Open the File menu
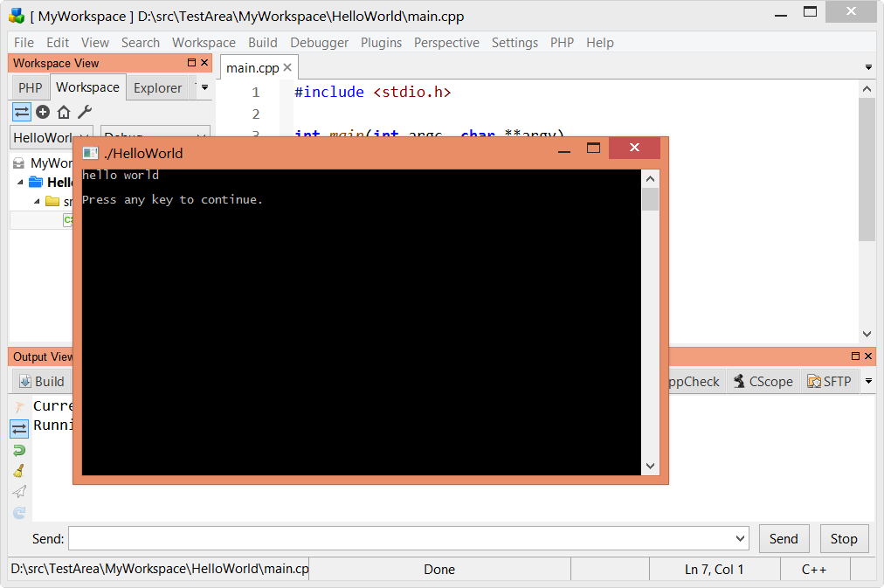 [24, 42]
